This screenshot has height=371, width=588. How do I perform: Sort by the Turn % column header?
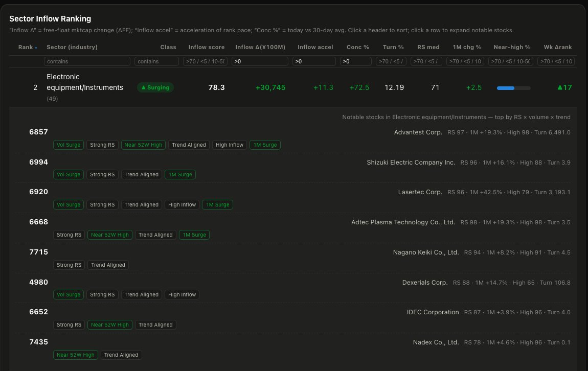click(393, 47)
